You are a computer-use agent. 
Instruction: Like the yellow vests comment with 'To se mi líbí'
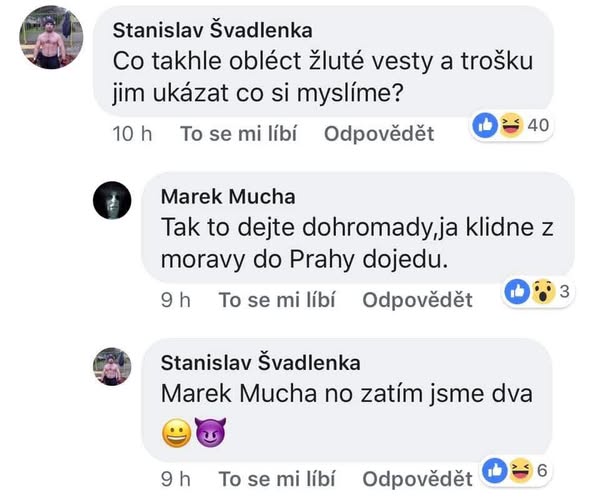click(238, 135)
